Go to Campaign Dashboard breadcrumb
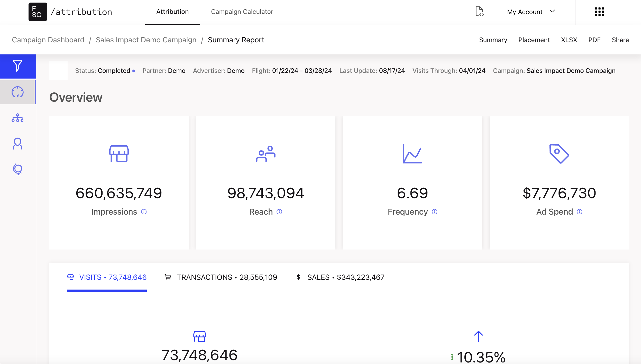Screen dimensions: 641x364 [x=48, y=40]
